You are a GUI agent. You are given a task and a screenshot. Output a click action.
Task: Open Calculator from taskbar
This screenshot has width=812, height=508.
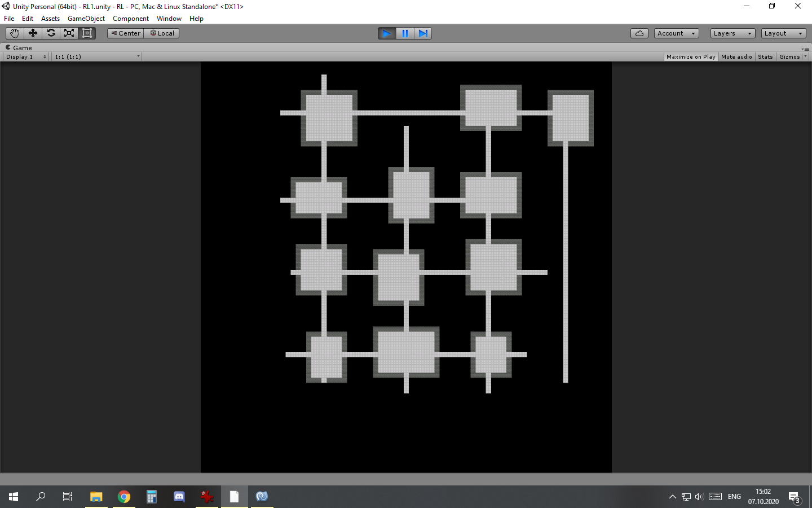[151, 497]
